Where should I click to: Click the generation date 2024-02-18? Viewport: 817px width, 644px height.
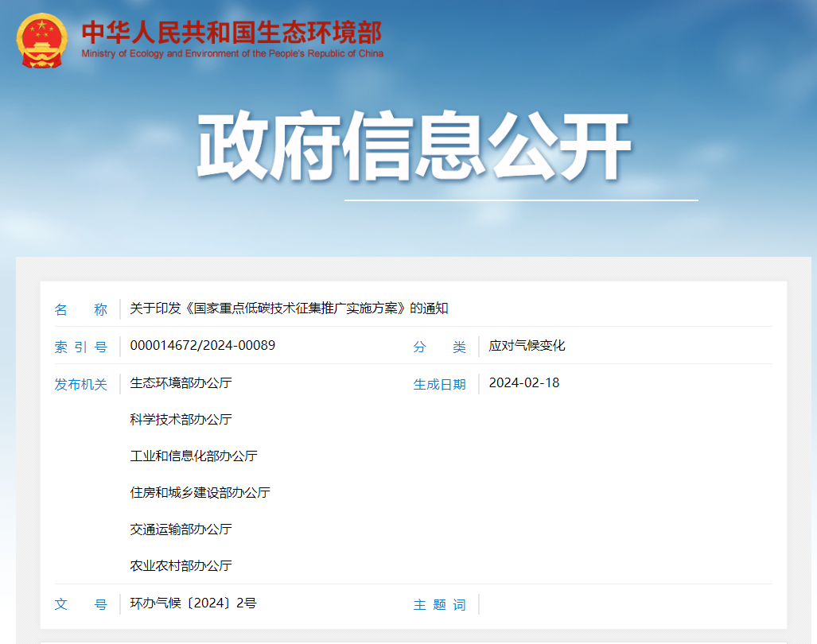point(523,382)
